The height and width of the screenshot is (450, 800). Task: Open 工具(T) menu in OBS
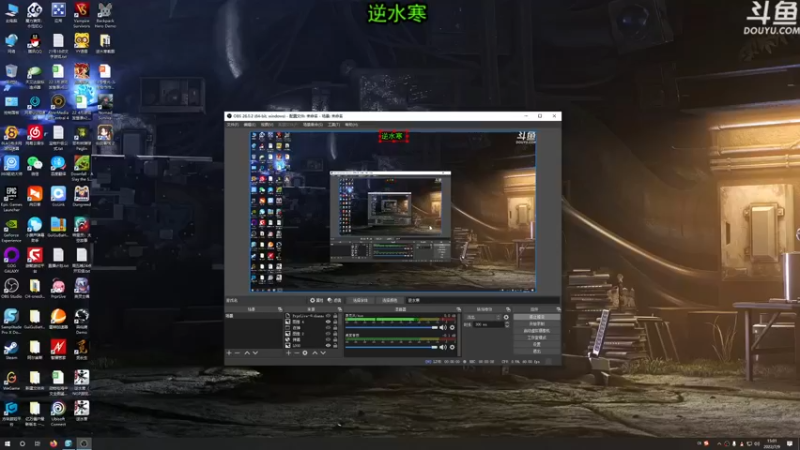(x=334, y=124)
